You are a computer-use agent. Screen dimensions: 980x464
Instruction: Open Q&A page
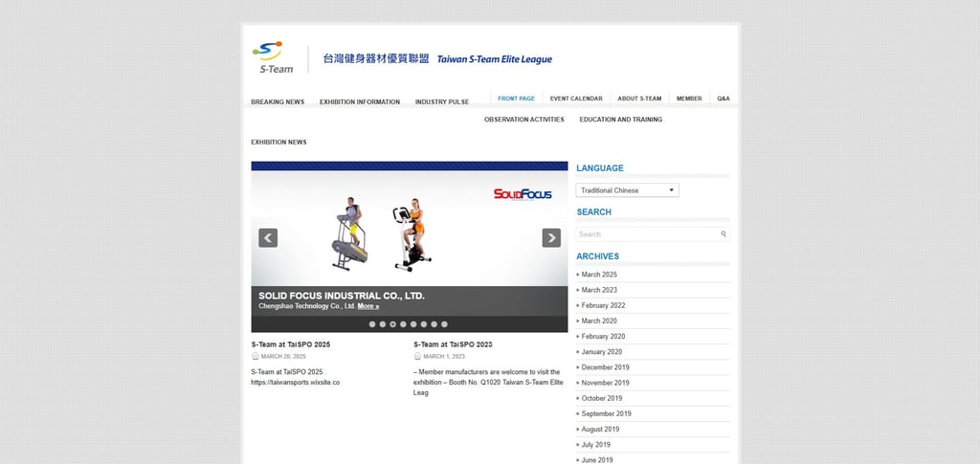724,99
